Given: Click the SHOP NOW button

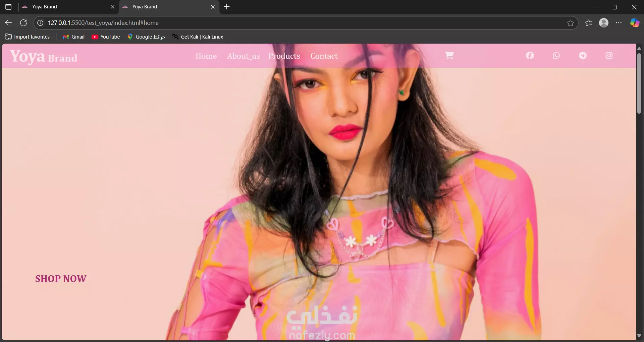Looking at the screenshot, I should coord(61,279).
